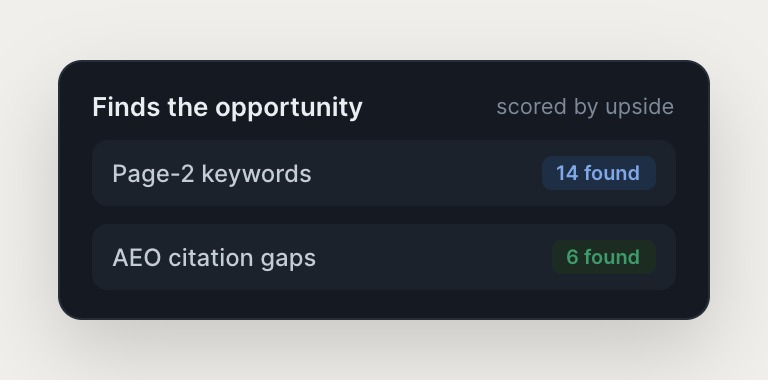Click the word "keywords" in first row
Image resolution: width=768 pixels, height=380 pixels.
pos(256,174)
